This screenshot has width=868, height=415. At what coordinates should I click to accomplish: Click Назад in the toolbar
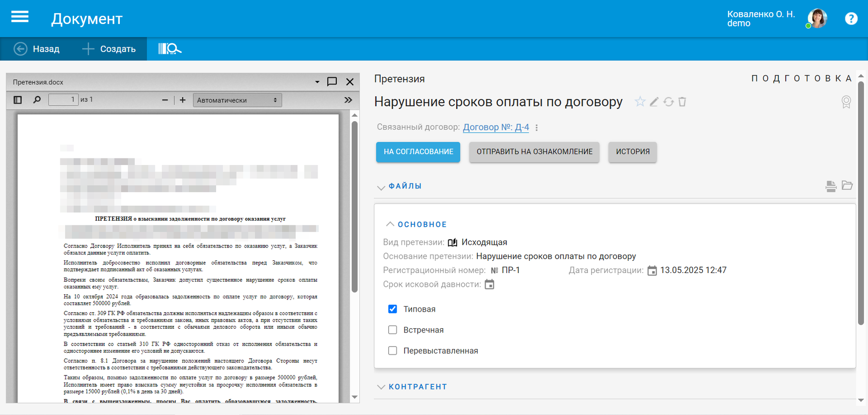coord(37,49)
